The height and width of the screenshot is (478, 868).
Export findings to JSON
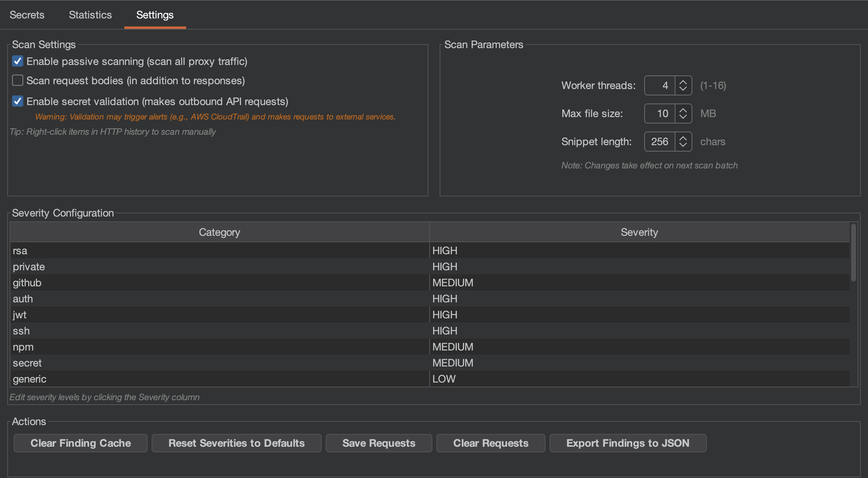pos(627,443)
